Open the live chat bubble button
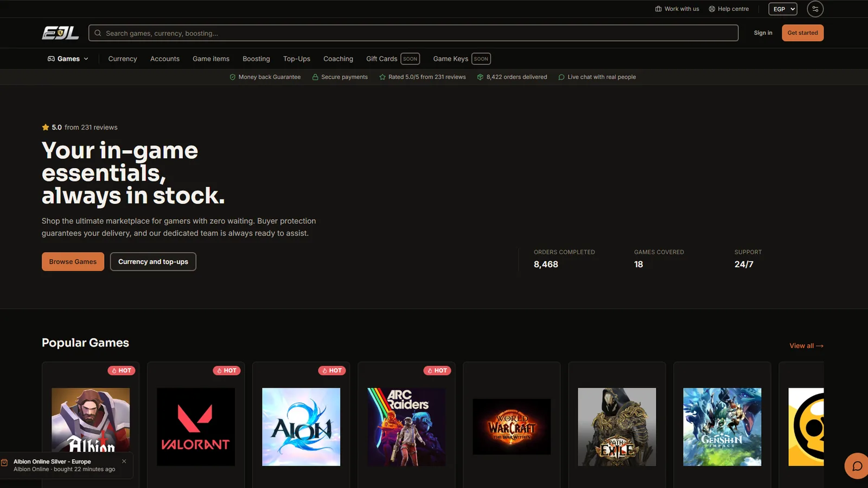This screenshot has height=488, width=868. [857, 466]
